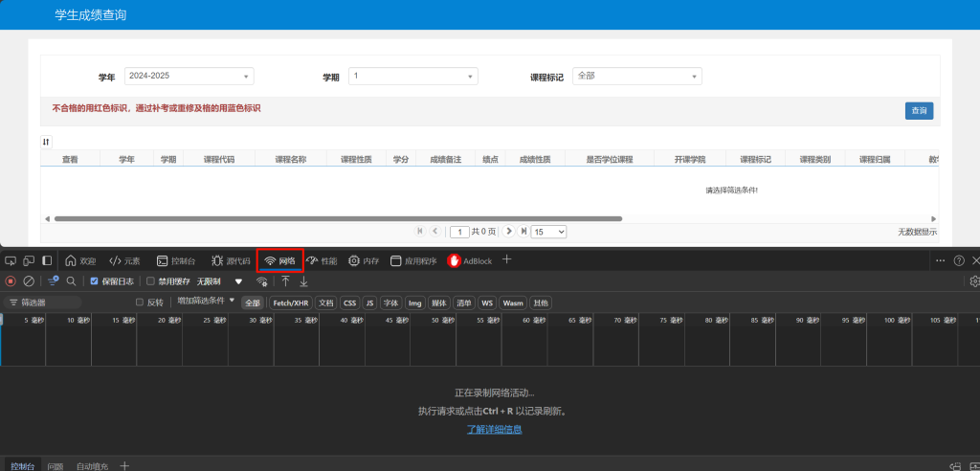Click the table's horizontal scrollbar
Screen dimensions: 980x471
pos(335,218)
